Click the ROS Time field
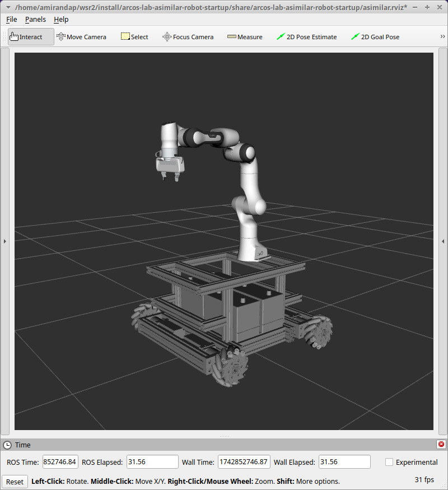This screenshot has width=448, height=490. click(x=60, y=462)
